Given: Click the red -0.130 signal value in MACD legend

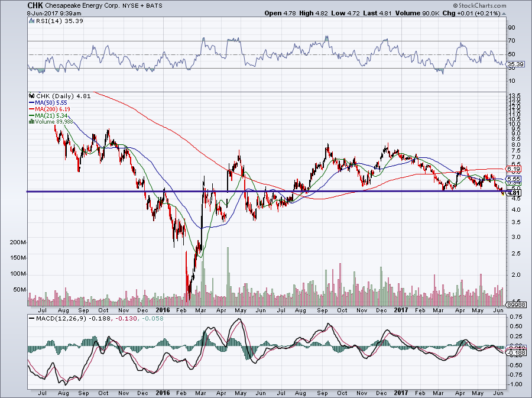Looking at the screenshot, I should [126, 319].
